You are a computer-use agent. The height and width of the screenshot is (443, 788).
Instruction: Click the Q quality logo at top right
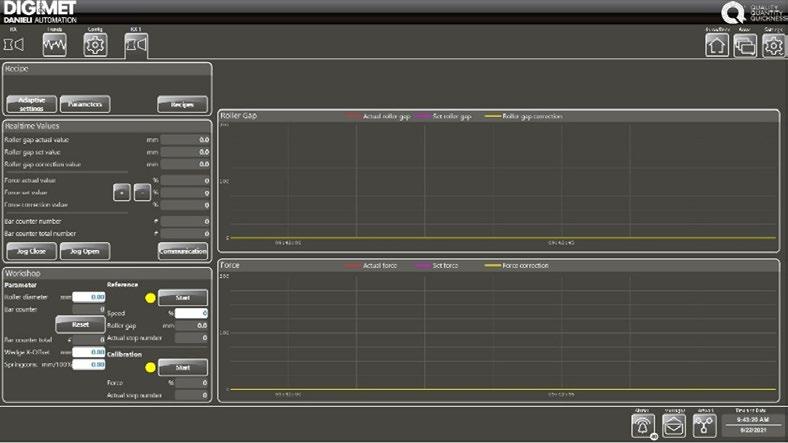733,12
